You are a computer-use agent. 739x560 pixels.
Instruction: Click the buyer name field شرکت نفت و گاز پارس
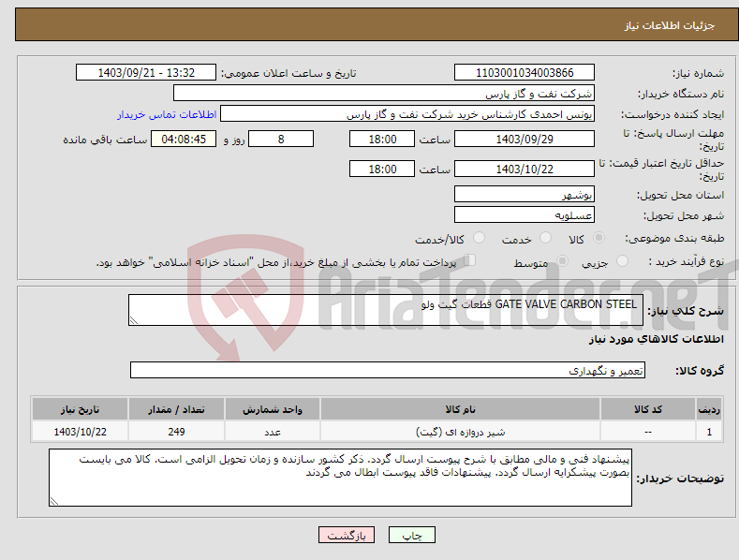pyautogui.click(x=384, y=93)
